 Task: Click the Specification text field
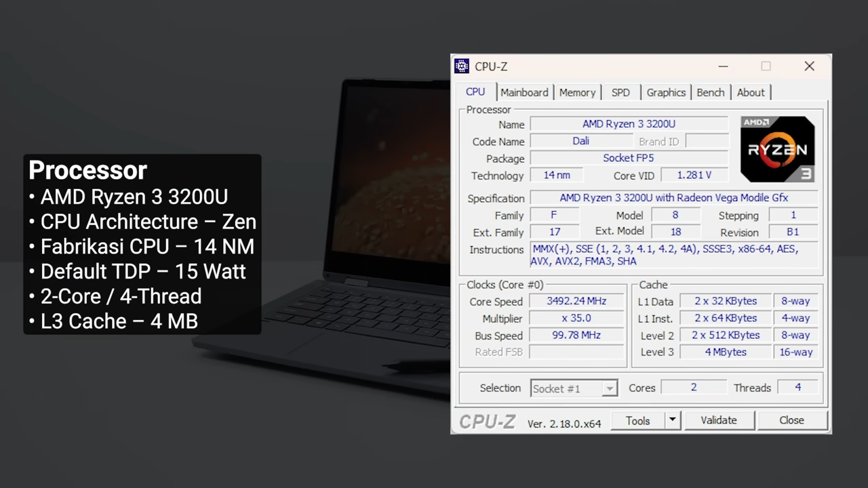point(673,198)
